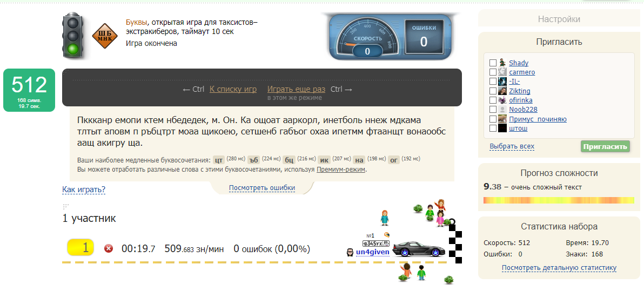Open un4given's profile link
Viewport: 644px width, 291px height.
coord(373,252)
